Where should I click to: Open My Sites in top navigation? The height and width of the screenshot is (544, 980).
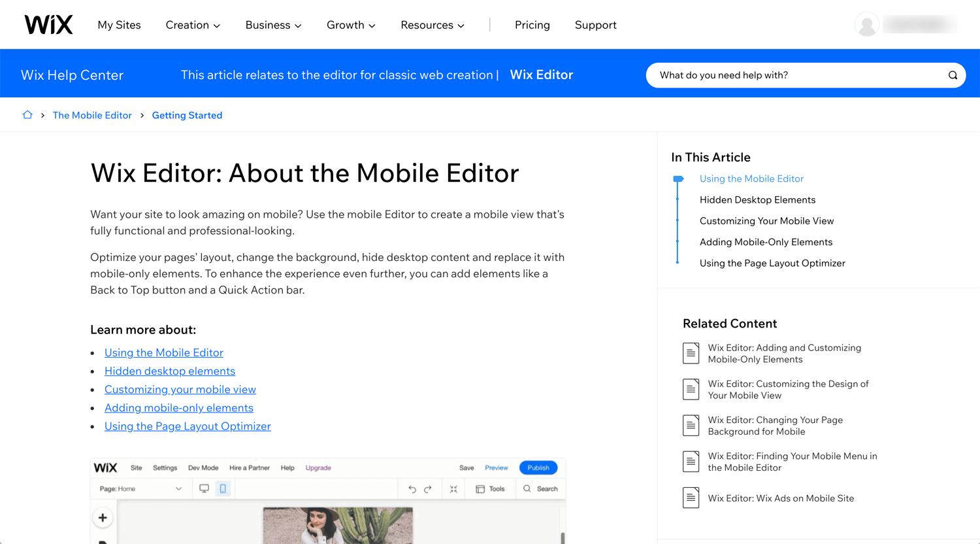pos(119,25)
